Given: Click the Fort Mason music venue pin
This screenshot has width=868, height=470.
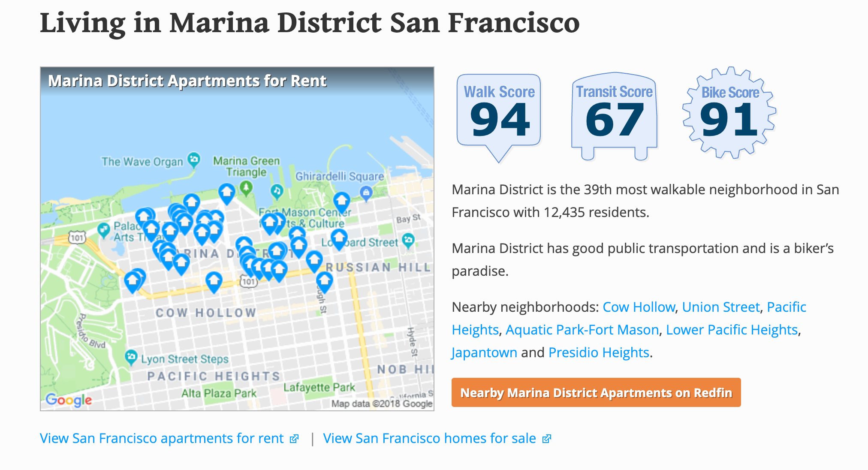Looking at the screenshot, I should pos(277,191).
